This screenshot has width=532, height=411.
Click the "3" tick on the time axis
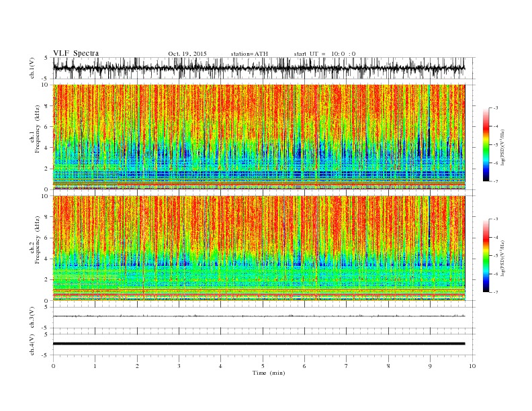179,366
